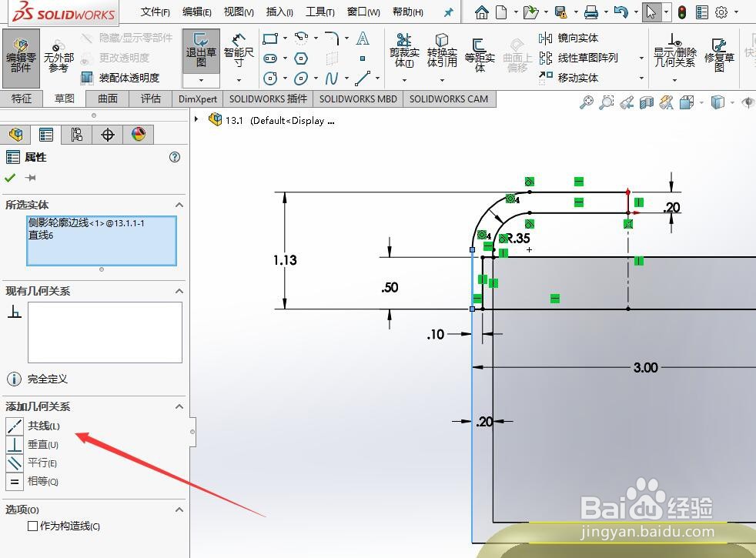Viewport: 756px width, 558px height.
Task: Open the DisplayManager color ball tab
Action: (139, 135)
